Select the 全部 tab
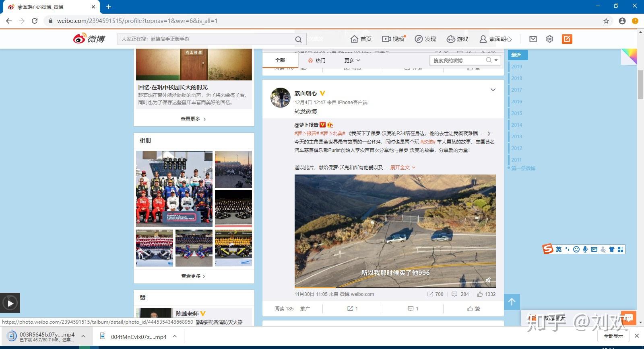Image resolution: width=644 pixels, height=349 pixels. pyautogui.click(x=280, y=60)
